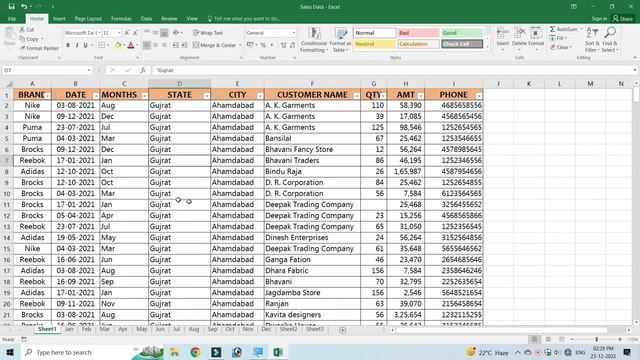Apply the Good cell style swatch
640x360 pixels.
coord(462,33)
